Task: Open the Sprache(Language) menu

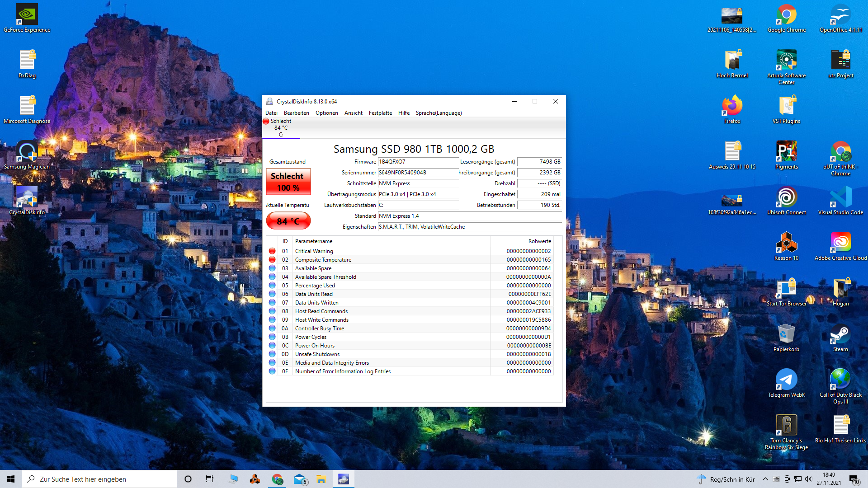Action: 439,113
